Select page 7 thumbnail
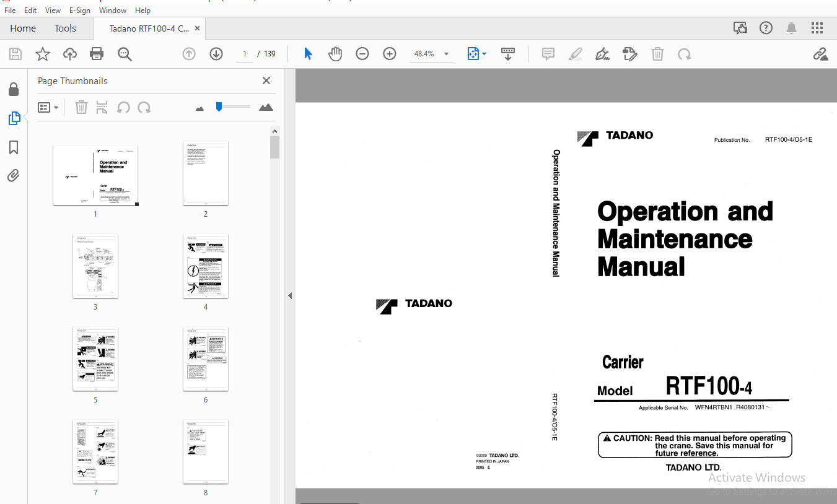This screenshot has width=837, height=504. 95,451
